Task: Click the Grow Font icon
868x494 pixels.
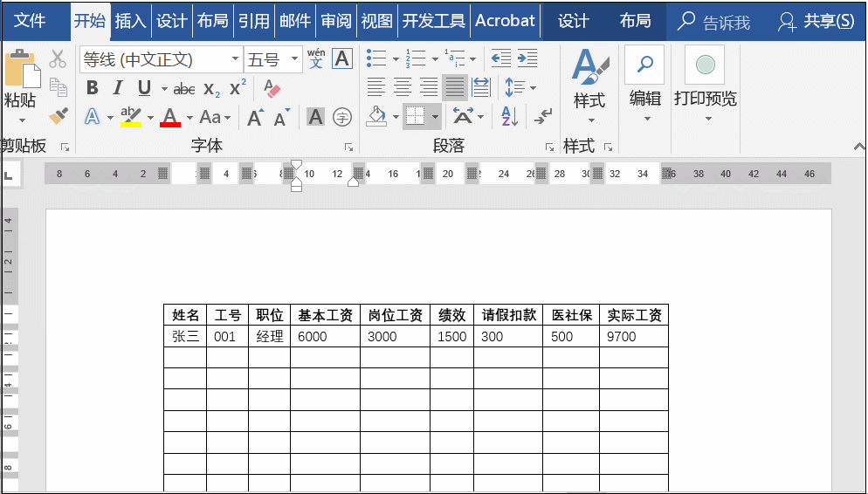Action: [255, 117]
